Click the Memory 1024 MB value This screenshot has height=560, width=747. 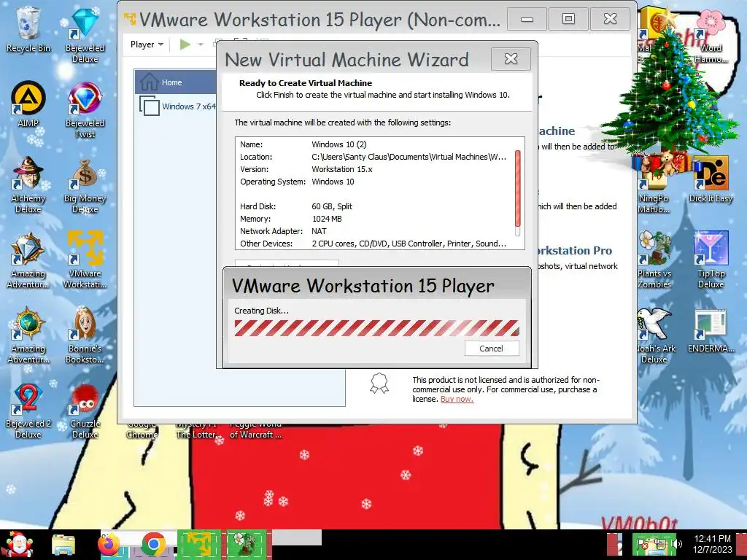[326, 219]
